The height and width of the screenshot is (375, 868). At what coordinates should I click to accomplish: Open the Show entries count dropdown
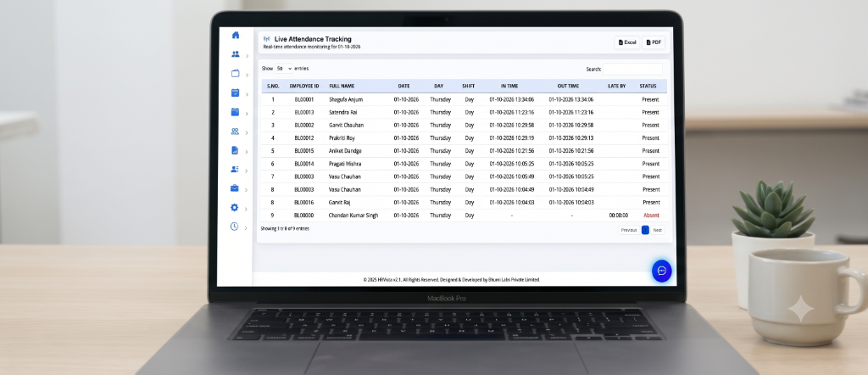(284, 69)
